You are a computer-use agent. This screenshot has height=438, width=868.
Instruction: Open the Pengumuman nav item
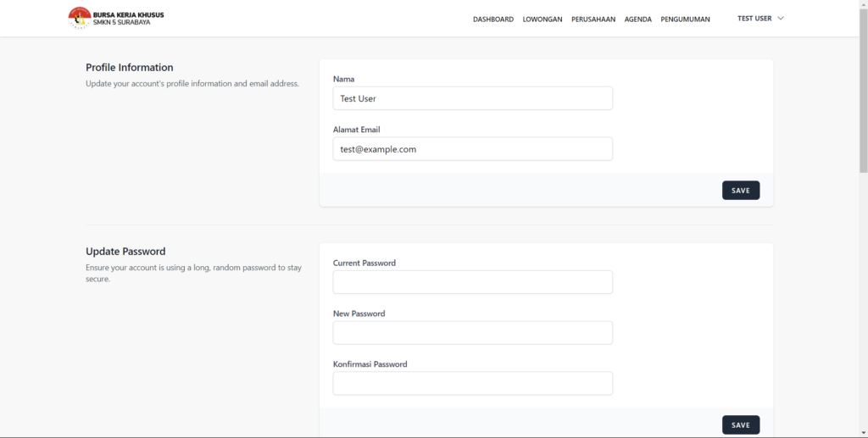point(685,19)
